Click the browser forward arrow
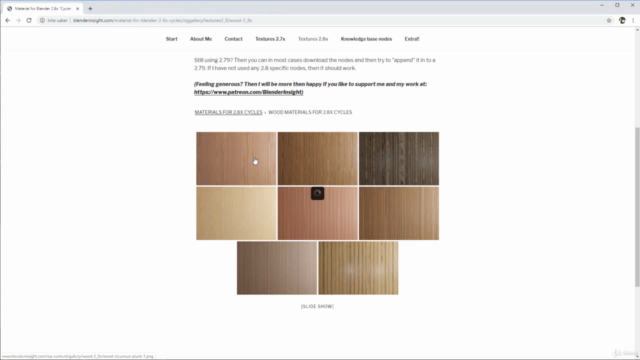 pyautogui.click(x=18, y=20)
